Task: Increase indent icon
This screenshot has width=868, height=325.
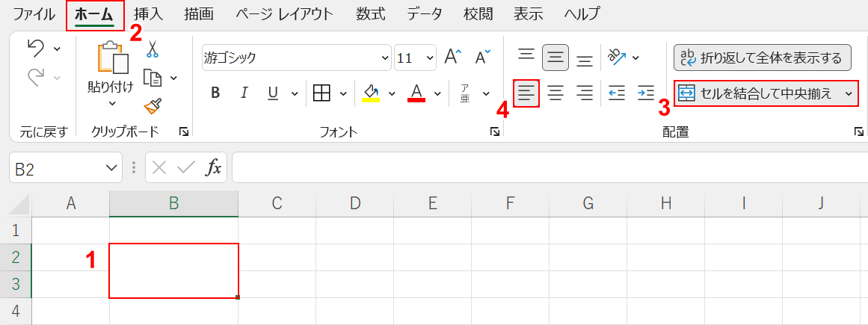Action: tap(646, 93)
